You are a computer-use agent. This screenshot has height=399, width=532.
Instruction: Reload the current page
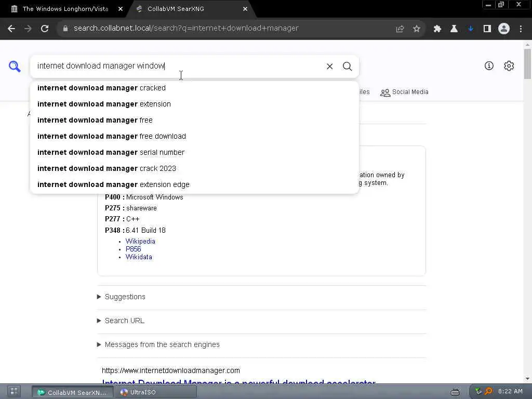pos(45,29)
